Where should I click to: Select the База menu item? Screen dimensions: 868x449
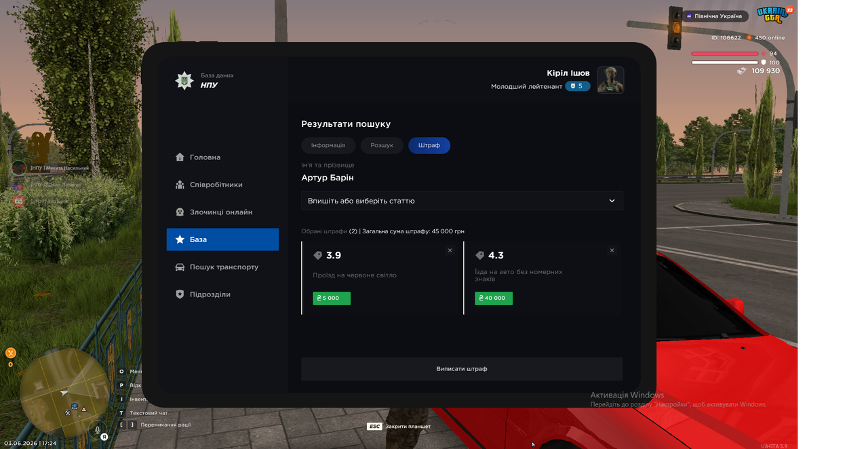click(222, 239)
